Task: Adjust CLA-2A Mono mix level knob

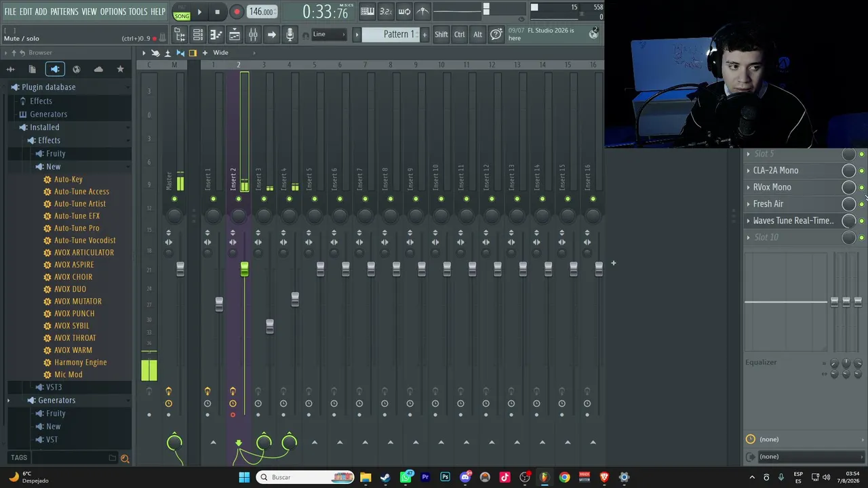Action: [848, 171]
